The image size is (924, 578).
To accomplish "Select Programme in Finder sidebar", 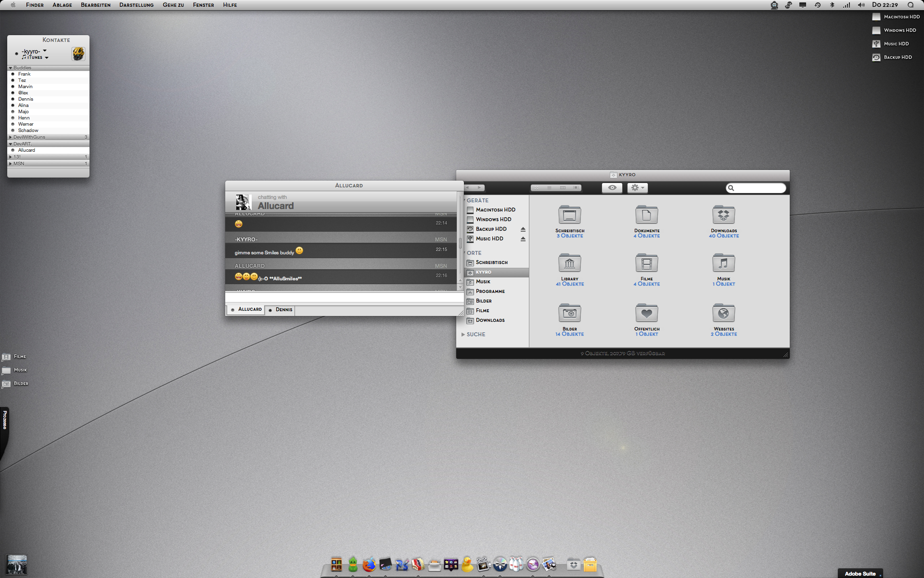I will tap(490, 291).
